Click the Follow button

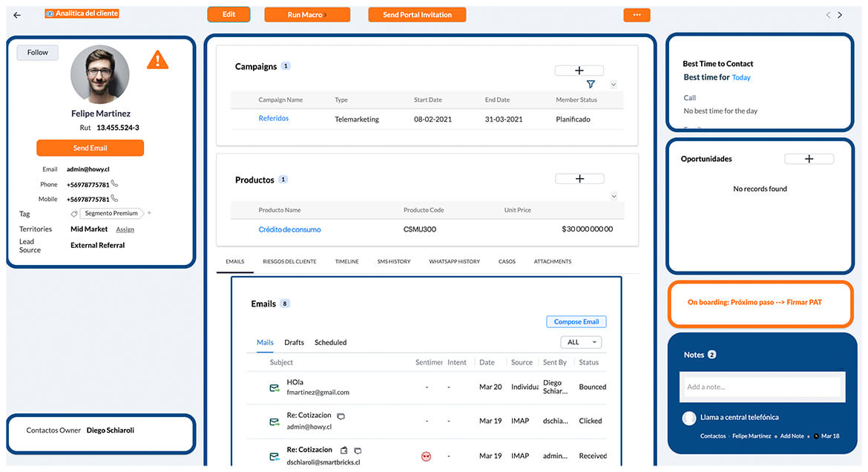point(38,53)
